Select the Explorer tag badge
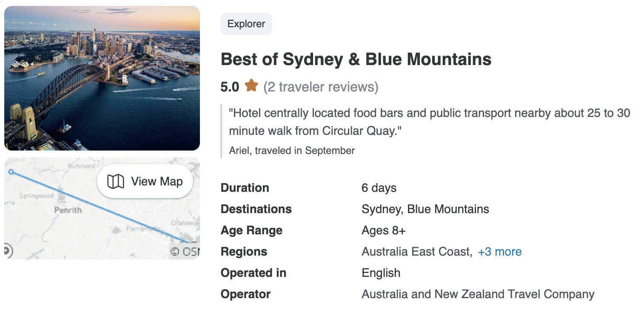 (246, 24)
